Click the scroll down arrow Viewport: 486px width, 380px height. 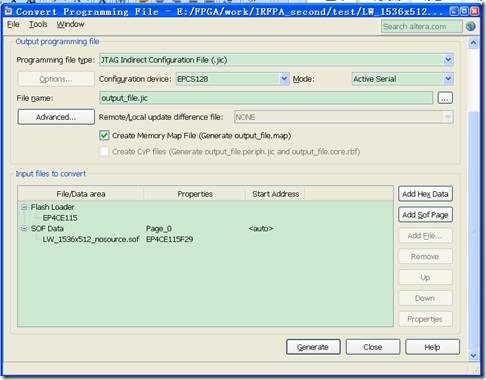coord(473,356)
